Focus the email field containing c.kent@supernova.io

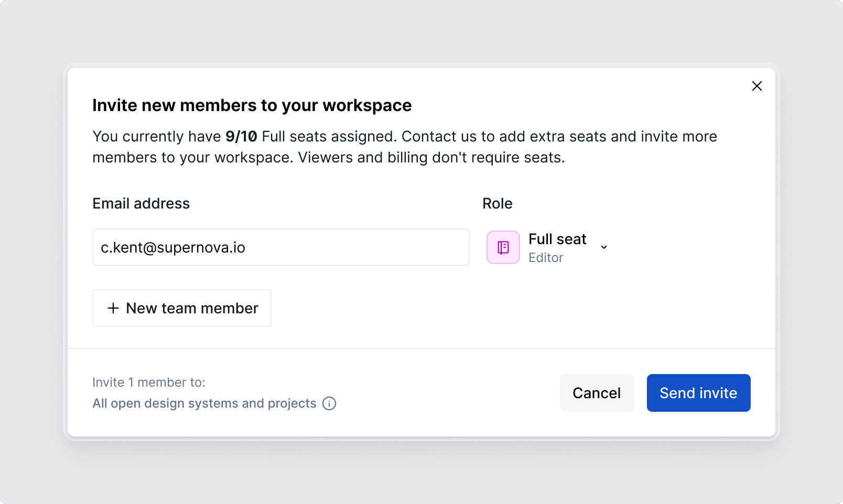(x=280, y=247)
